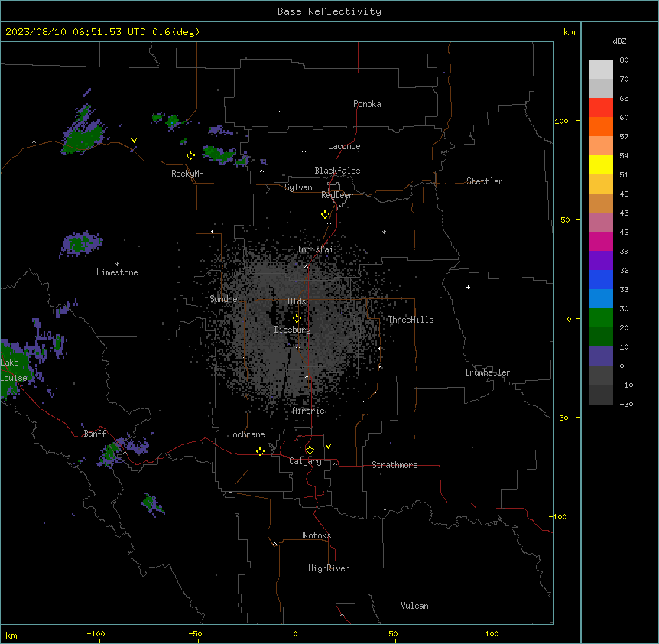The height and width of the screenshot is (644, 659).
Task: Click the Cochrane town label
Action: tap(246, 434)
